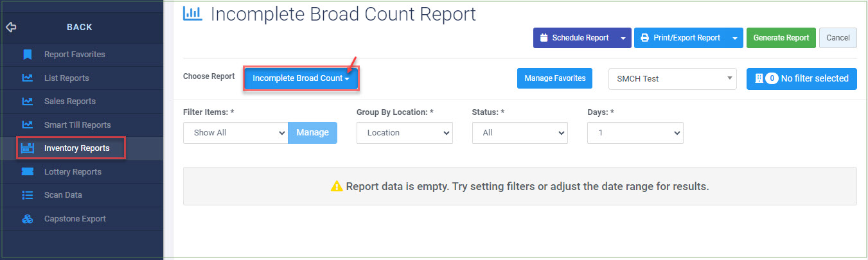868x260 pixels.
Task: Expand the Schedule Report arrow menu
Action: click(x=623, y=38)
